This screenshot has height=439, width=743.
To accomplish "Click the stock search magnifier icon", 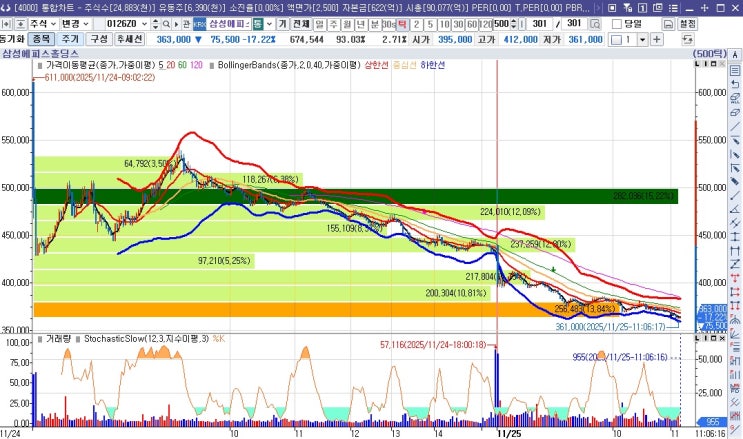I will pos(166,24).
